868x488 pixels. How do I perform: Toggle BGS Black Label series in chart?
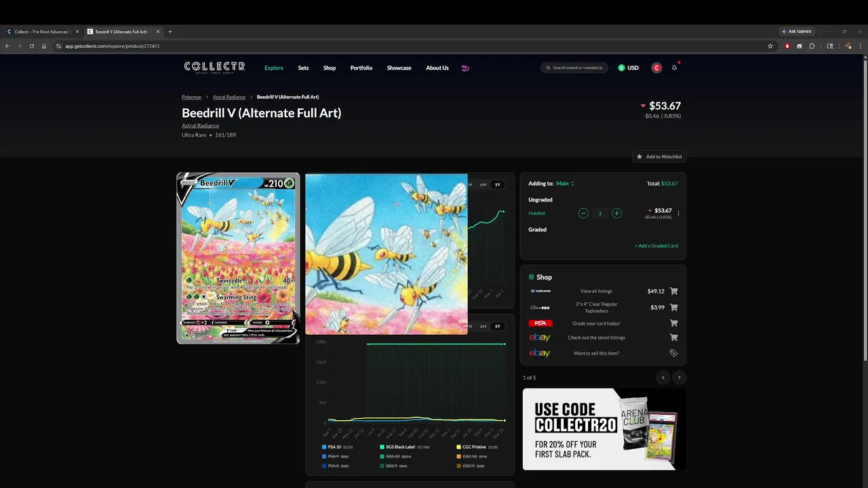pyautogui.click(x=405, y=447)
